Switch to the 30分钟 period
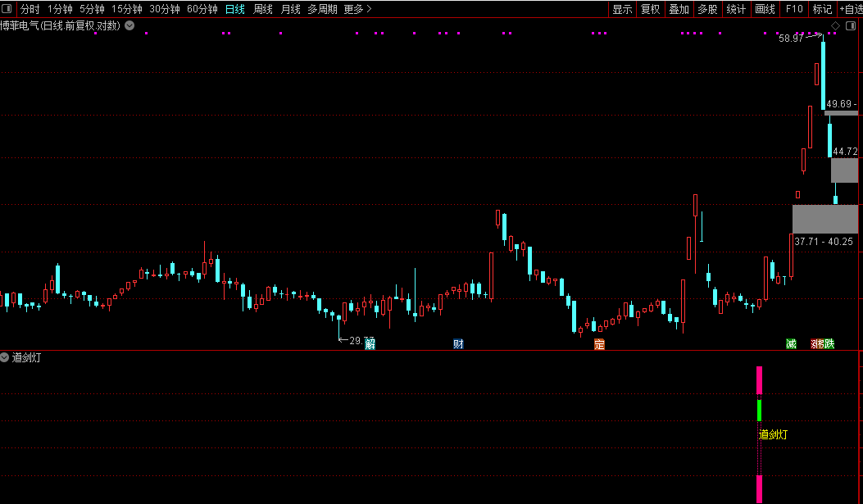Image resolution: width=863 pixels, height=504 pixels. pyautogui.click(x=165, y=9)
